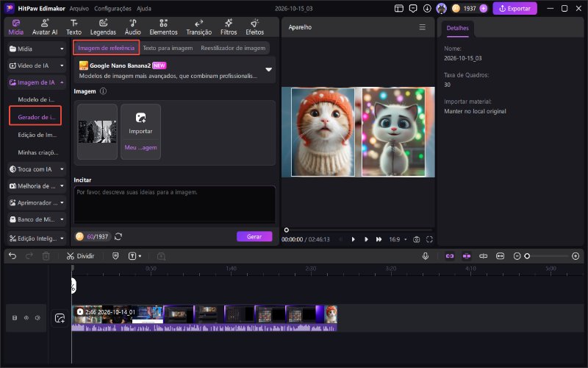
Task: Take a snapshot with camera icon
Action: coord(416,240)
